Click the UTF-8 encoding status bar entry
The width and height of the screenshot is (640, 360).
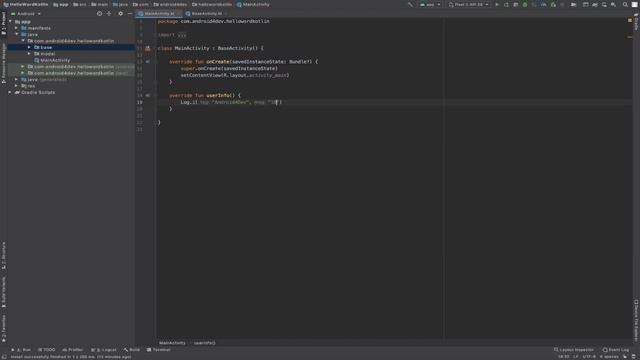[x=589, y=357]
